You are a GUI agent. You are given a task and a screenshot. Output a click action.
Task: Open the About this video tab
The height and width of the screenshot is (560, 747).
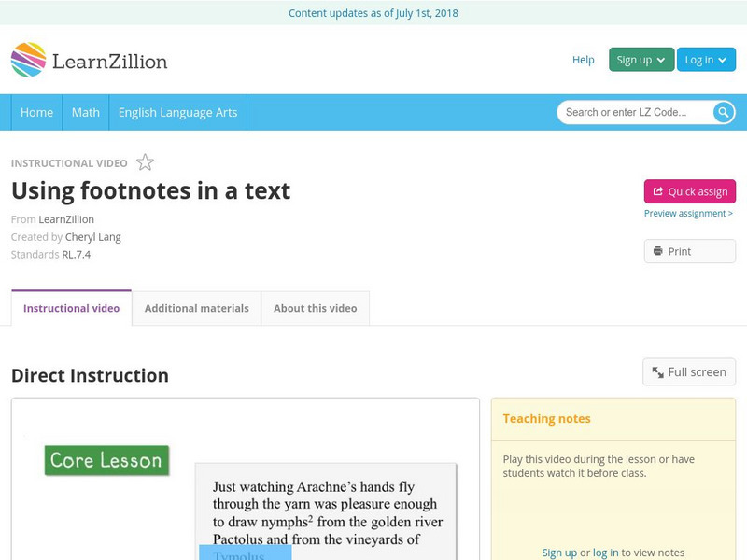315,308
